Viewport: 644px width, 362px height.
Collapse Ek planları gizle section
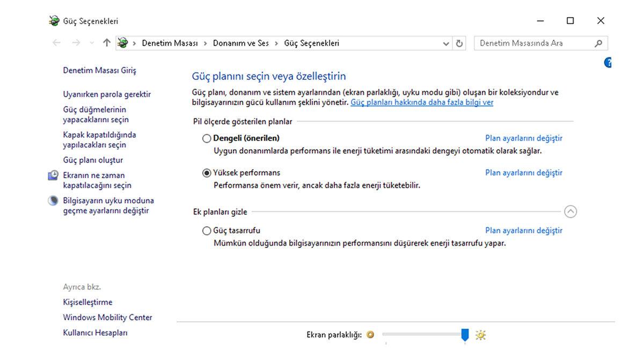pyautogui.click(x=570, y=212)
